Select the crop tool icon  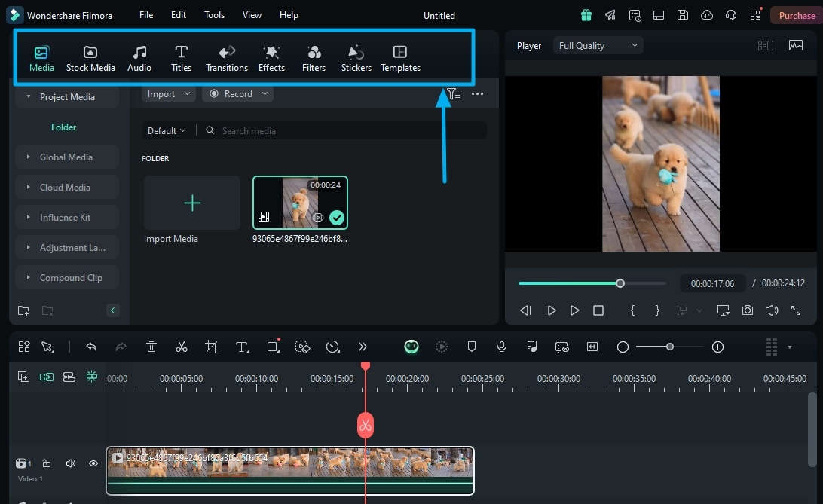212,347
